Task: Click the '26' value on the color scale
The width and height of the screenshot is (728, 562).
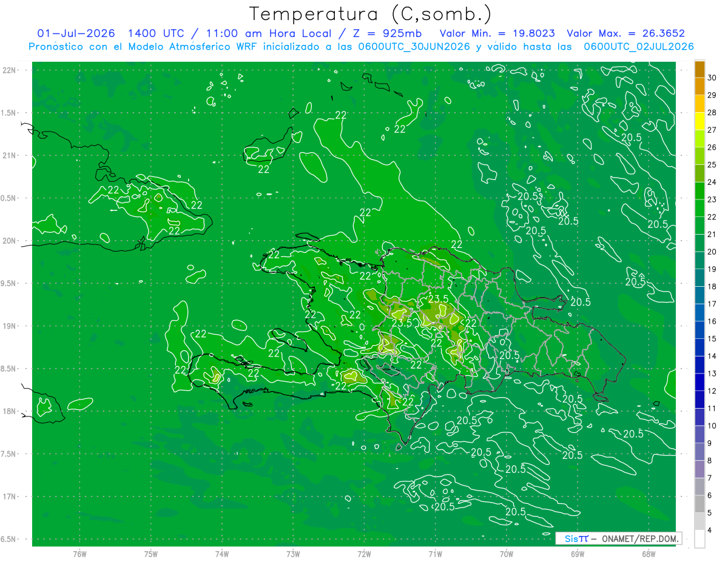Action: click(712, 147)
